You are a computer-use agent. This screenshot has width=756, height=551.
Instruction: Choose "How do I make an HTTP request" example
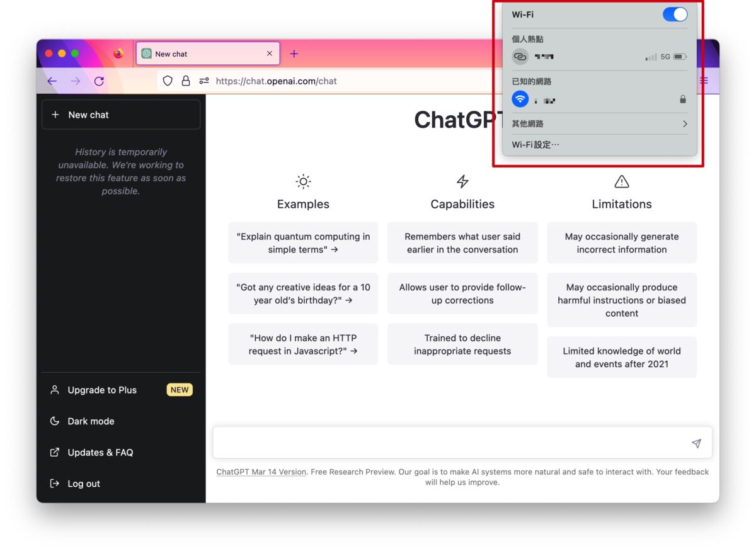click(303, 344)
